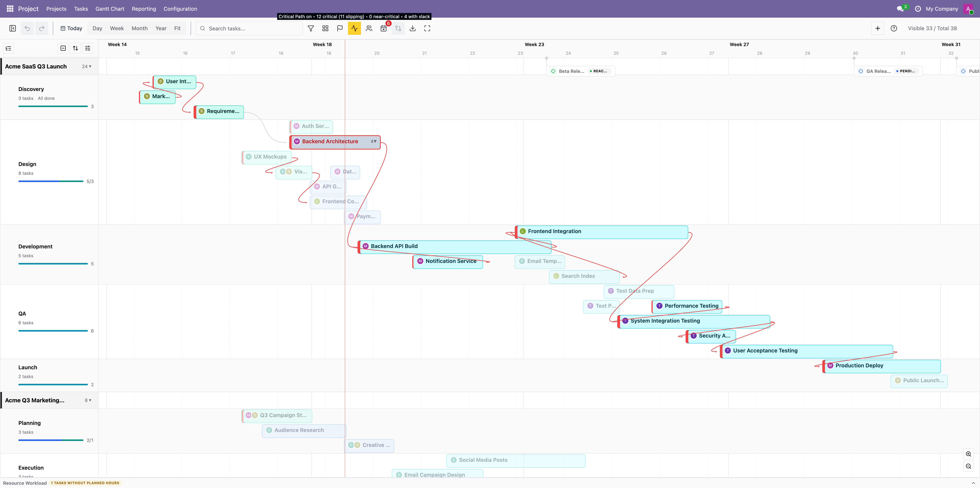Toggle the tree list view icon

8,48
